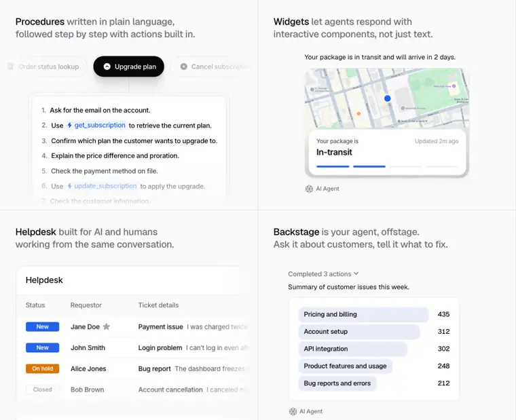Click the Requestor column header
Image resolution: width=516 pixels, height=420 pixels.
point(86,305)
